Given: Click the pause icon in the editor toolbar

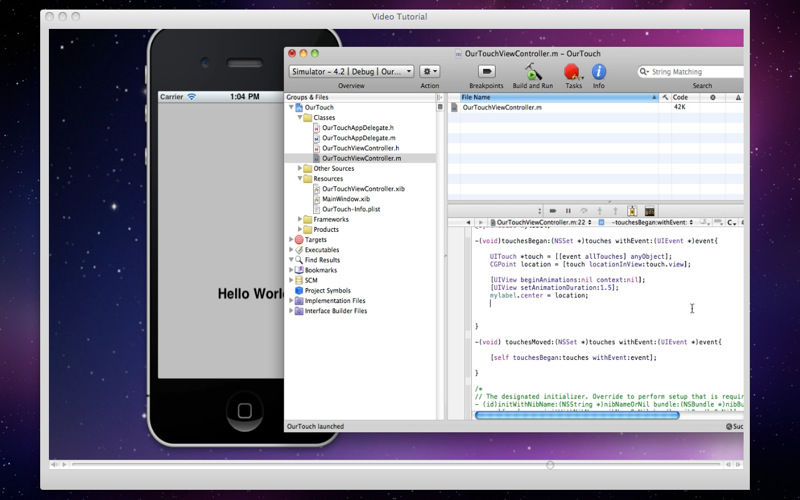Looking at the screenshot, I should [x=568, y=210].
